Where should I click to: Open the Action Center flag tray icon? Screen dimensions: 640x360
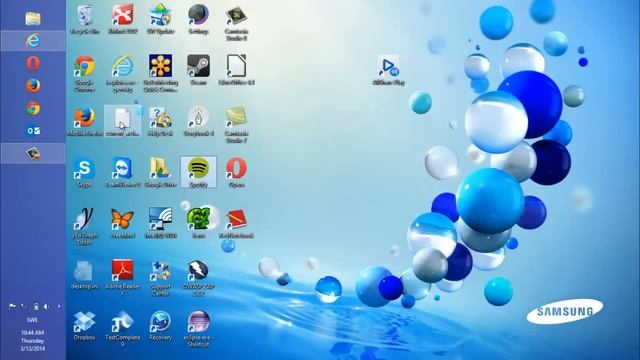click(x=12, y=306)
